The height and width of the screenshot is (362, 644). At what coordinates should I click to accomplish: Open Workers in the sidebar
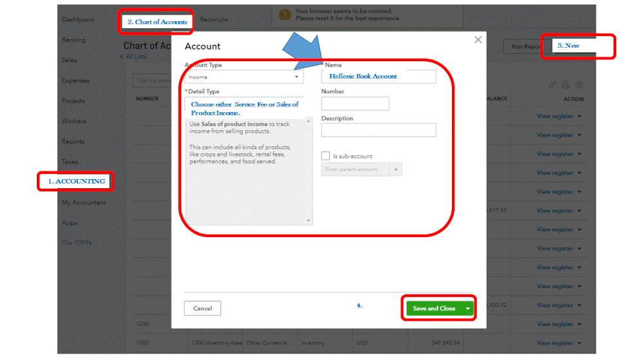(x=74, y=121)
